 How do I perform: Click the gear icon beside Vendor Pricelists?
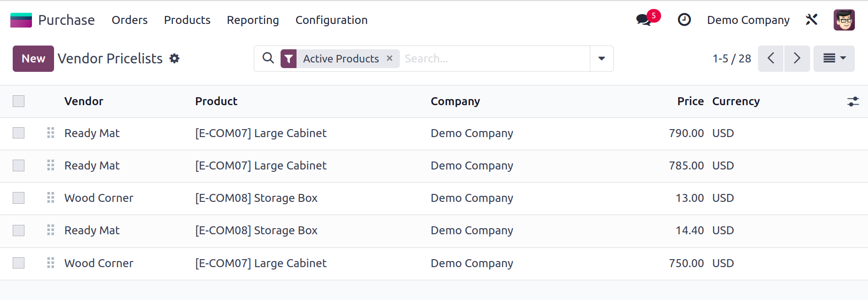tap(174, 59)
